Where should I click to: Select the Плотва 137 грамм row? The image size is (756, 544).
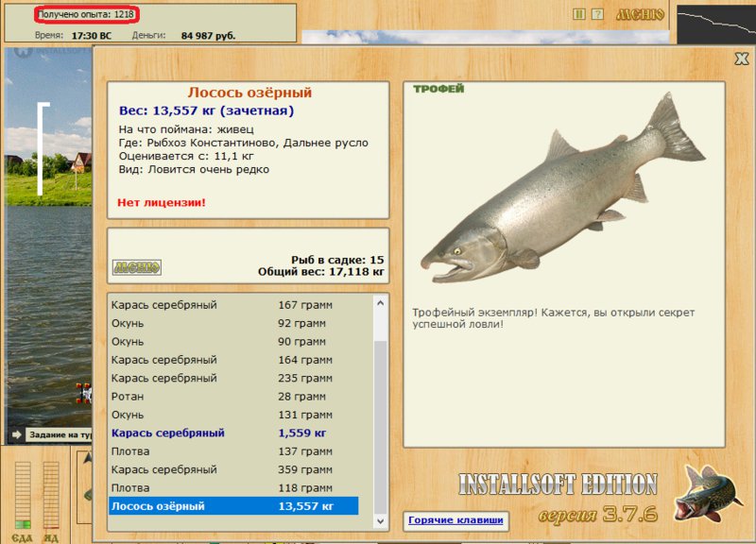click(233, 451)
